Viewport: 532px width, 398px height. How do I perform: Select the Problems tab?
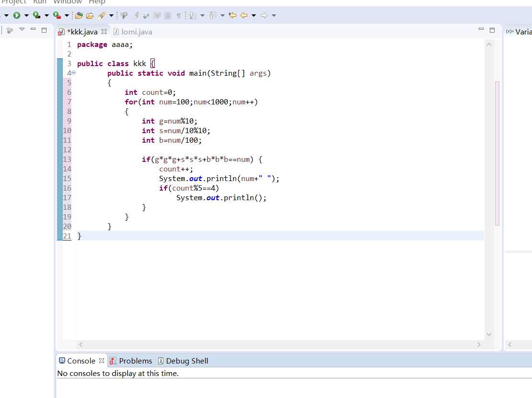click(131, 361)
